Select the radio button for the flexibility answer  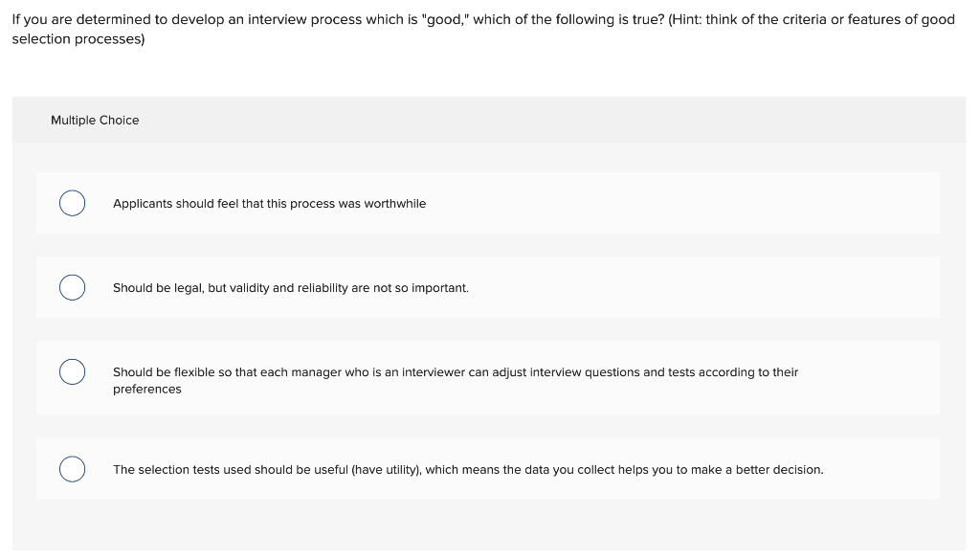(72, 371)
